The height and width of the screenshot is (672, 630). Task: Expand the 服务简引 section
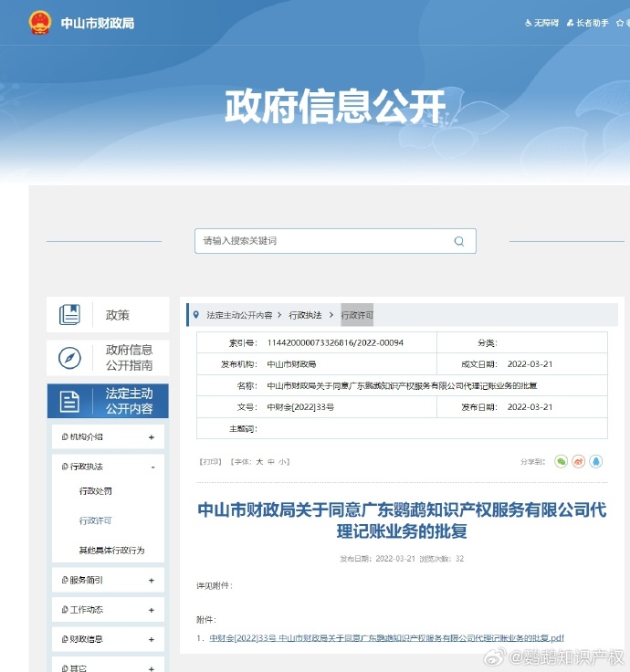point(152,580)
